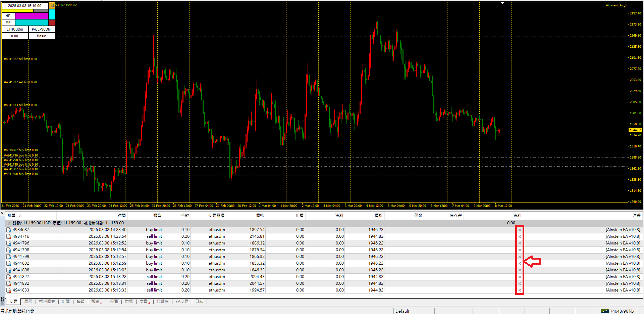Cancel sell limit 4941833 with its X
The width and height of the screenshot is (644, 314).
click(x=520, y=290)
